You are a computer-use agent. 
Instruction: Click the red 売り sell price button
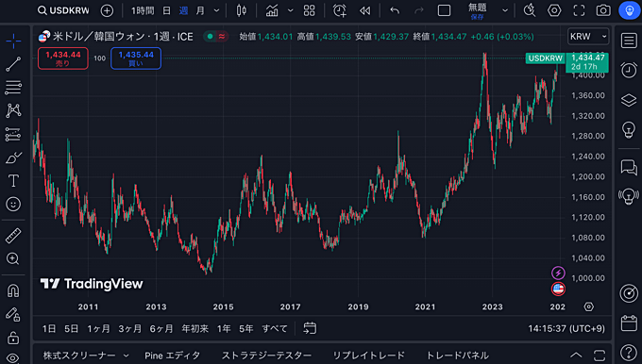62,58
